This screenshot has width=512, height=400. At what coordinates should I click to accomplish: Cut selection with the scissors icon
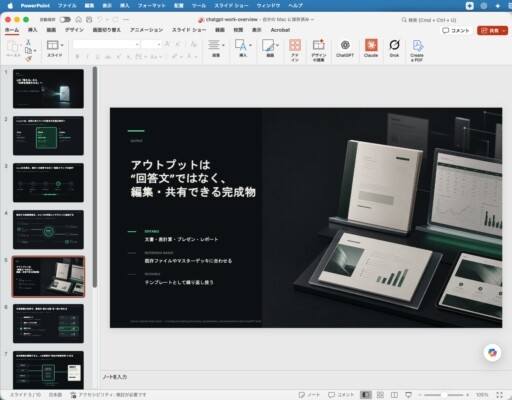[28, 42]
